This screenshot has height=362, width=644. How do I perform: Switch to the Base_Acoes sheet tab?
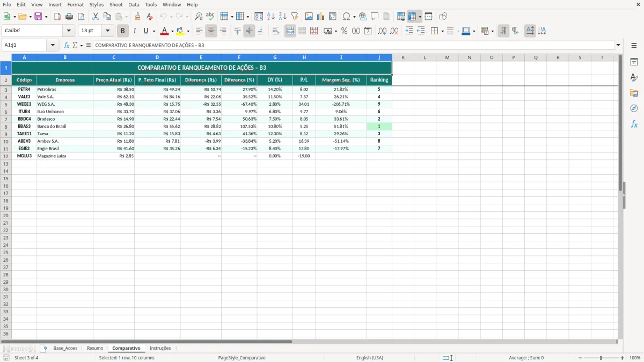tap(65, 349)
